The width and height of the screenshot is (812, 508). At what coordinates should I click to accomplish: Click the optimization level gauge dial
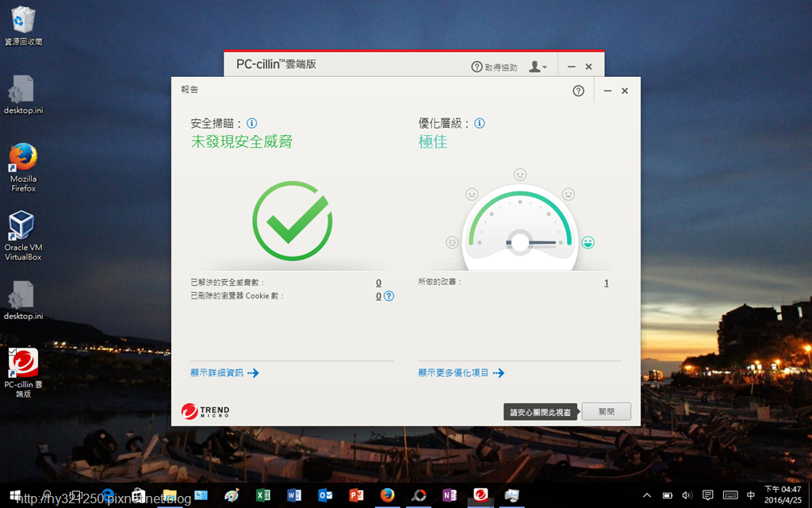[520, 228]
